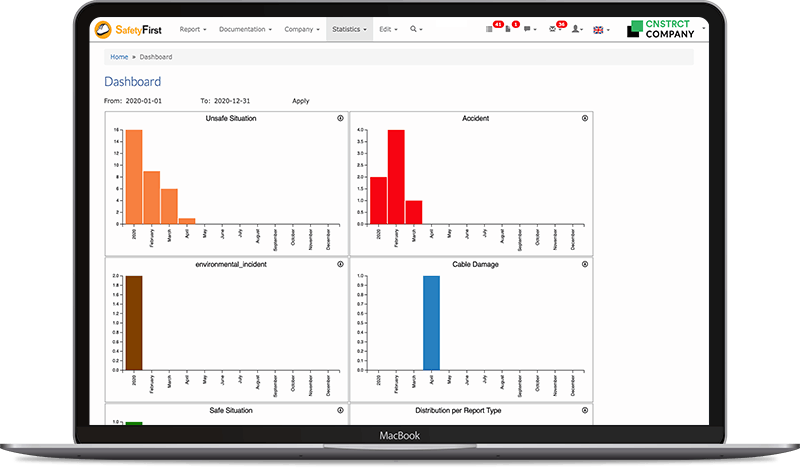The height and width of the screenshot is (469, 800).
Task: Click the Unsafe Situation chart title
Action: (x=231, y=118)
